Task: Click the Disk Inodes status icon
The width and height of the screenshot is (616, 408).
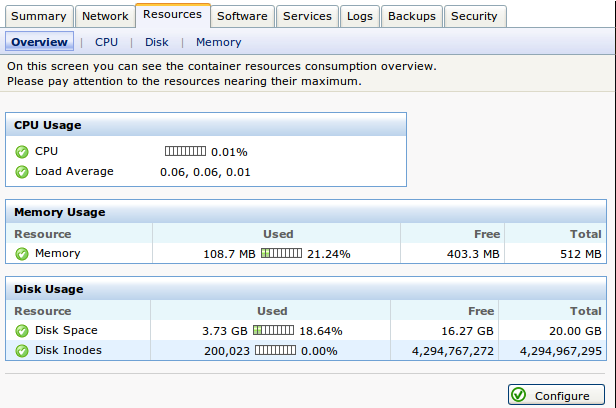Action: (22, 350)
